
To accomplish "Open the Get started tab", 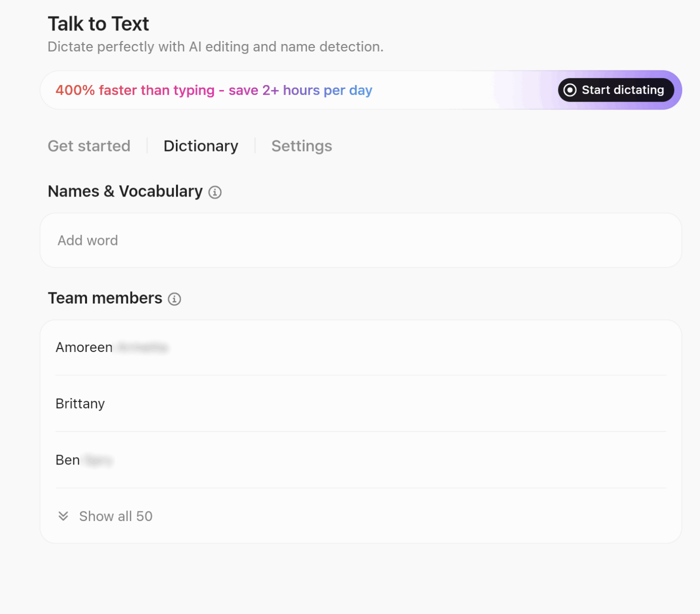I will (x=89, y=146).
